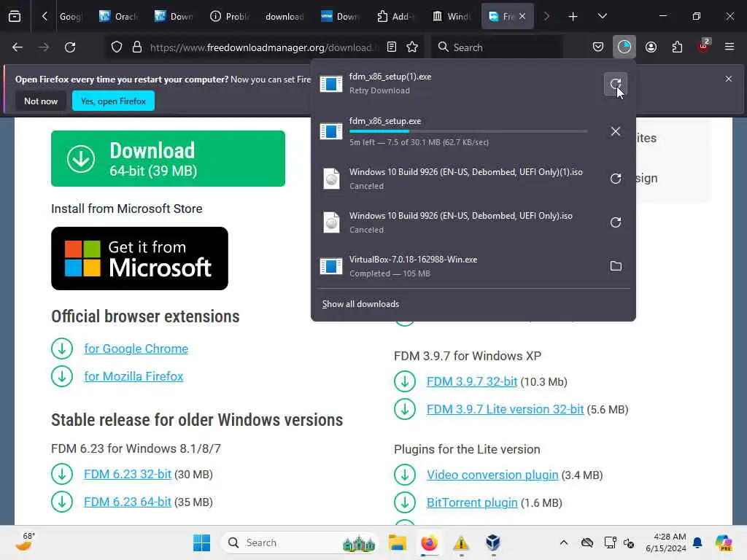Retry the fdm_x86_setup(1).exe download
Image resolution: width=747 pixels, height=560 pixels.
[615, 85]
